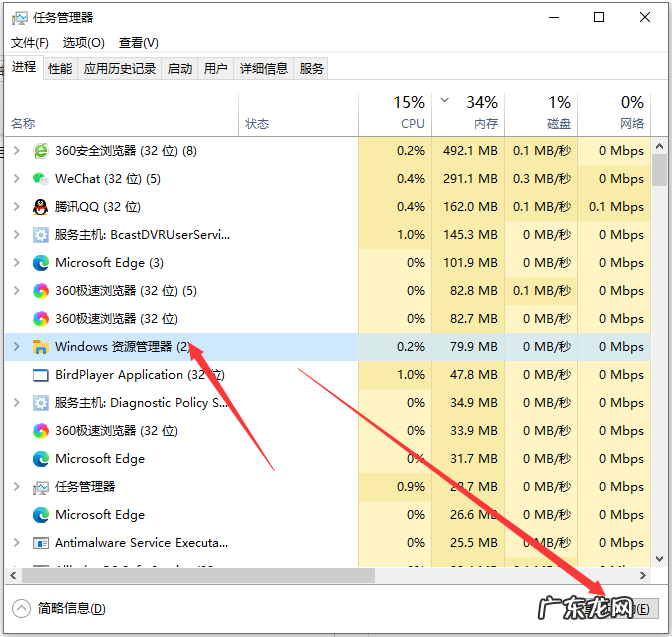This screenshot has width=672, height=637.
Task: Click the WeChat process icon
Action: (x=41, y=179)
